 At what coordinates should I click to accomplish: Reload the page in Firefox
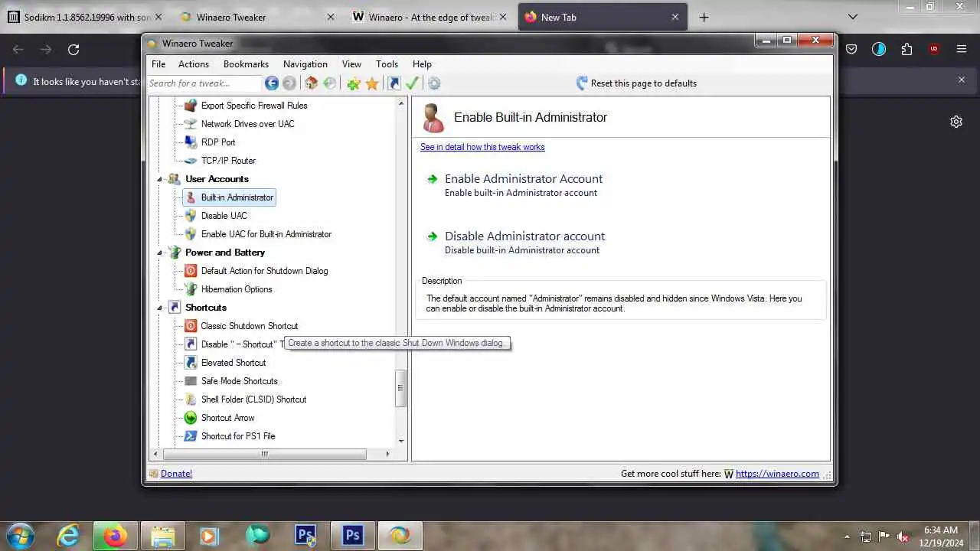click(x=73, y=50)
